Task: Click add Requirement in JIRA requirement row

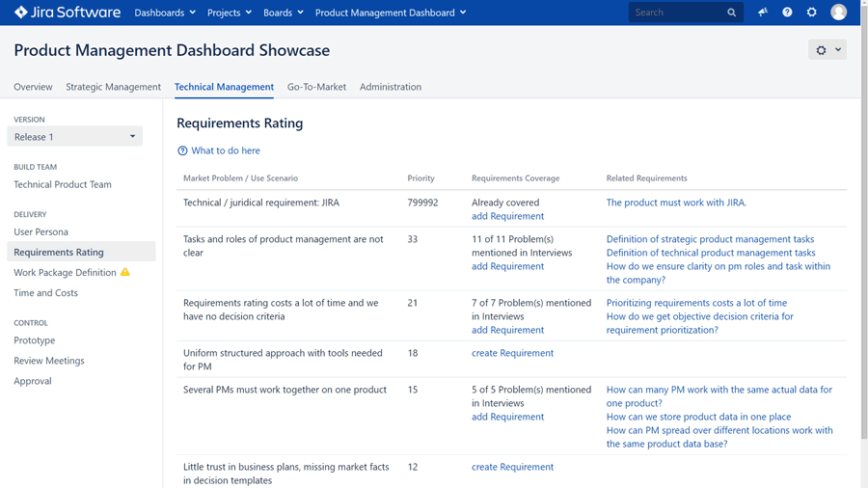Action: [x=507, y=216]
